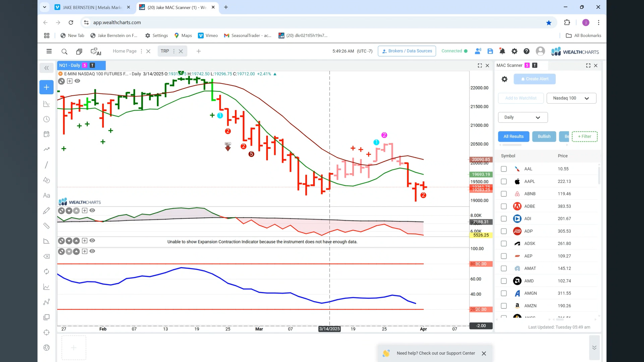Screen dimensions: 644x362
Task: Tick the AMZN checkbox
Action: 504,306
